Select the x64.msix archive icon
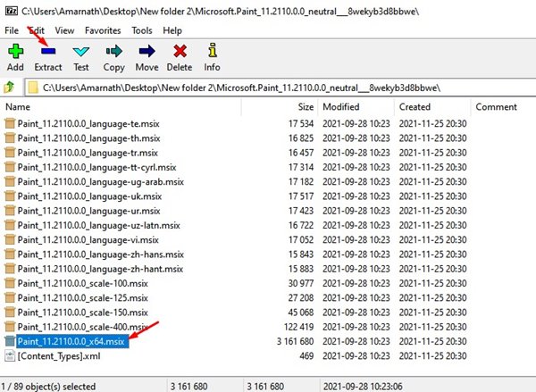Screen dimensions: 536x392 coord(10,341)
